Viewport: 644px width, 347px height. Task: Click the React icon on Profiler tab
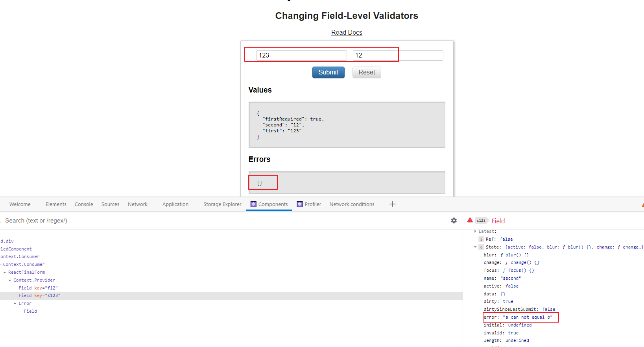click(x=300, y=204)
